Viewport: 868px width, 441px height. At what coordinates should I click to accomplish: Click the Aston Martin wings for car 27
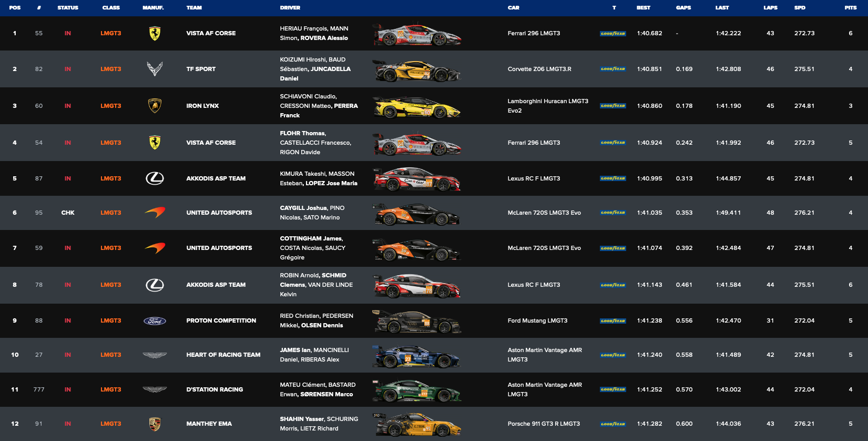pos(155,355)
